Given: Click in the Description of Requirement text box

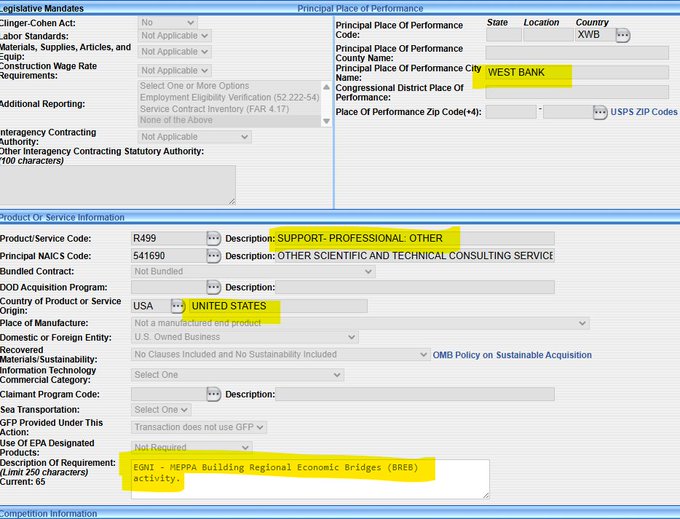Looking at the screenshot, I should click(x=305, y=478).
